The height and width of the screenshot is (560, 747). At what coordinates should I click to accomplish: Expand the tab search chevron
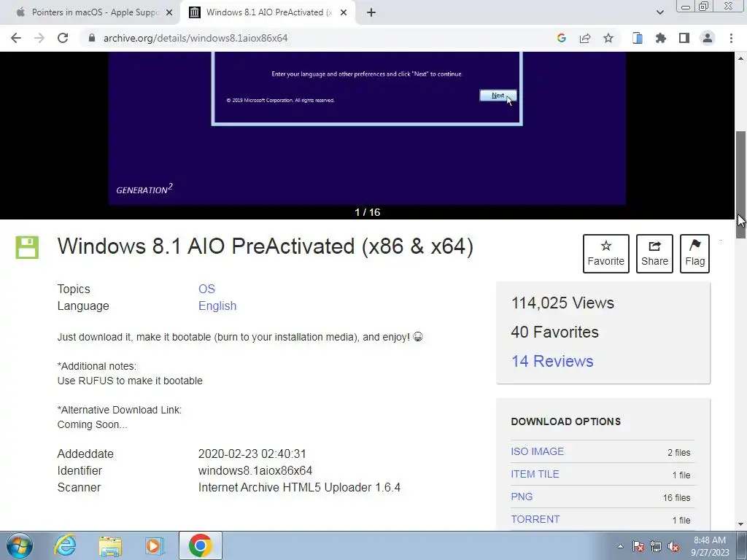tap(659, 12)
